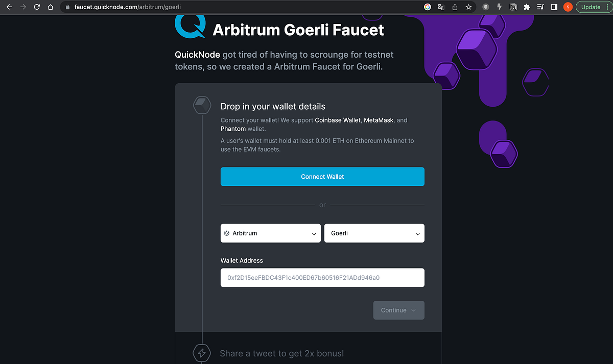Open the orange profile avatar

click(x=568, y=7)
